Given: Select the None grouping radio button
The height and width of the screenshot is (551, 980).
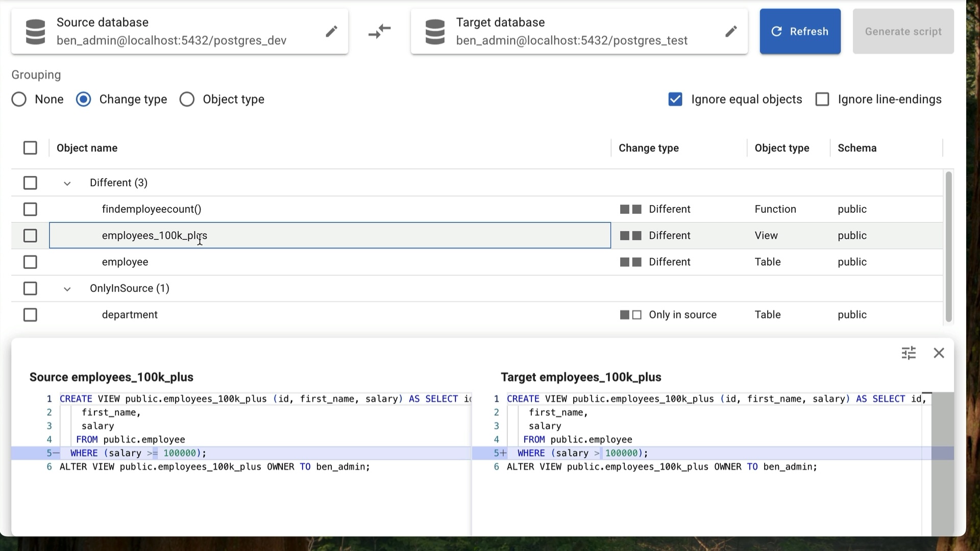Looking at the screenshot, I should 19,99.
